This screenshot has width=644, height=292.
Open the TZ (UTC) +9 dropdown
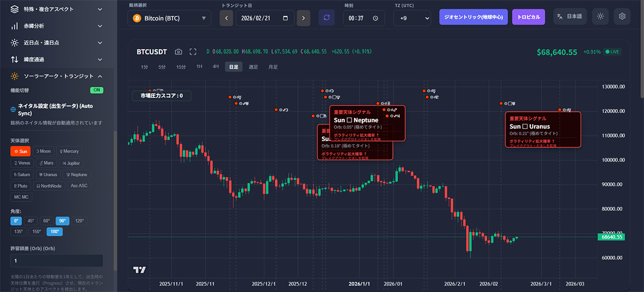[x=412, y=18]
